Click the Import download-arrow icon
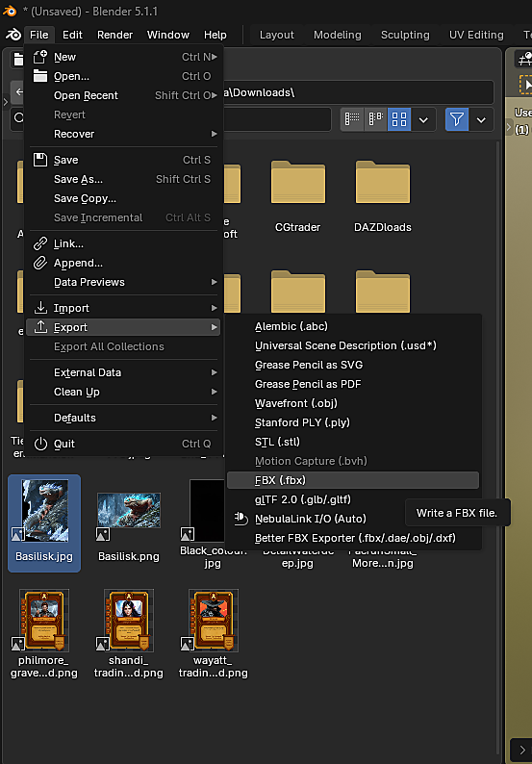Image resolution: width=532 pixels, height=764 pixels. coord(41,308)
